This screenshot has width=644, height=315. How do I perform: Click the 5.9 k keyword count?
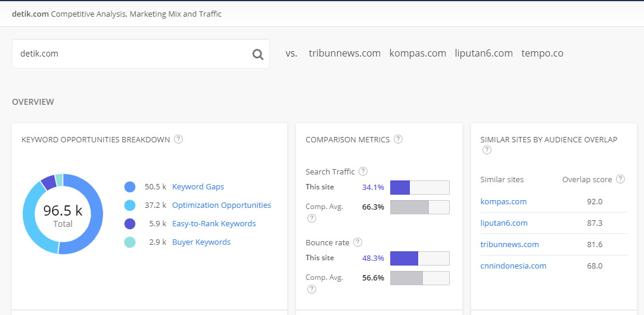click(x=158, y=224)
